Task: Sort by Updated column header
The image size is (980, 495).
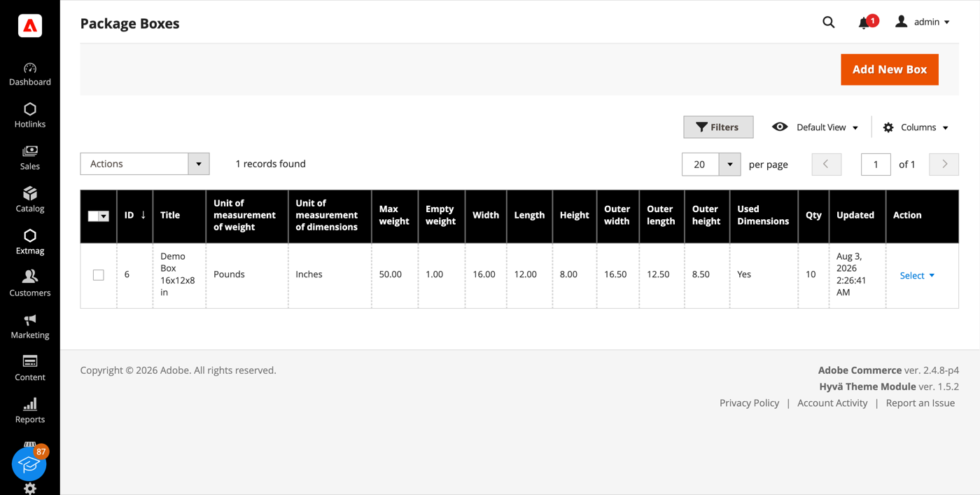Action: pyautogui.click(x=857, y=216)
